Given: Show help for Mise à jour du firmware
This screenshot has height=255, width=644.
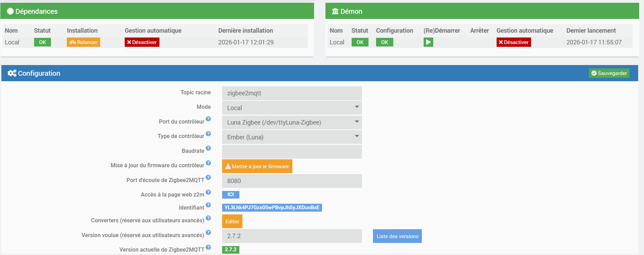Looking at the screenshot, I should click(x=208, y=163).
